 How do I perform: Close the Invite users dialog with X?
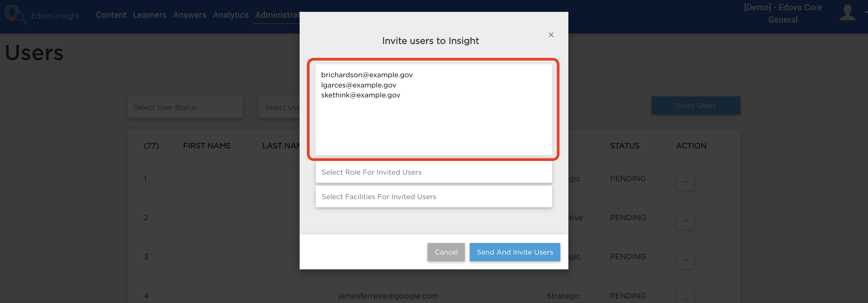(551, 35)
